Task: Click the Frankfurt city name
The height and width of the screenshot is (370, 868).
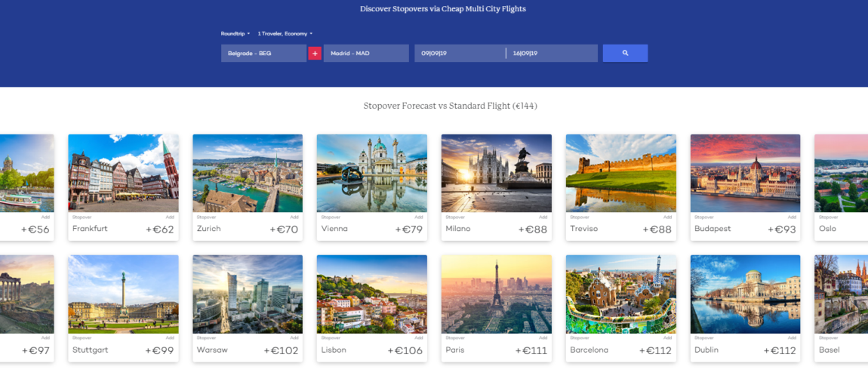Action: (x=90, y=228)
